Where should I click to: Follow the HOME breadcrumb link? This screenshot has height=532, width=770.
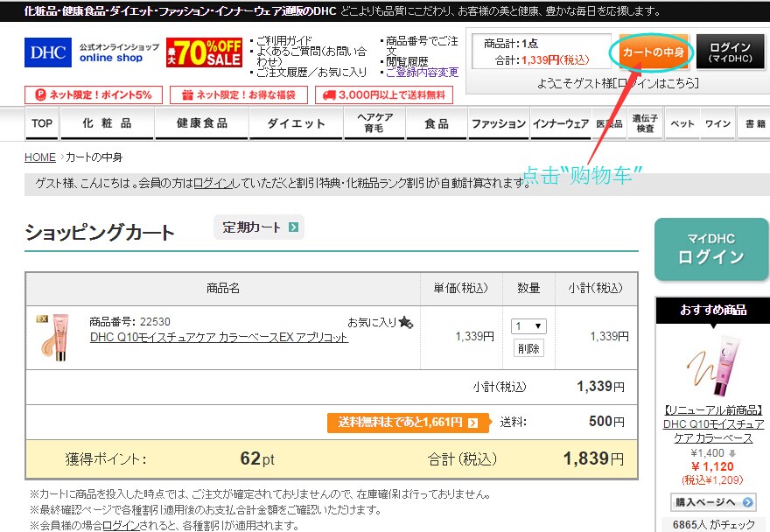coord(40,157)
